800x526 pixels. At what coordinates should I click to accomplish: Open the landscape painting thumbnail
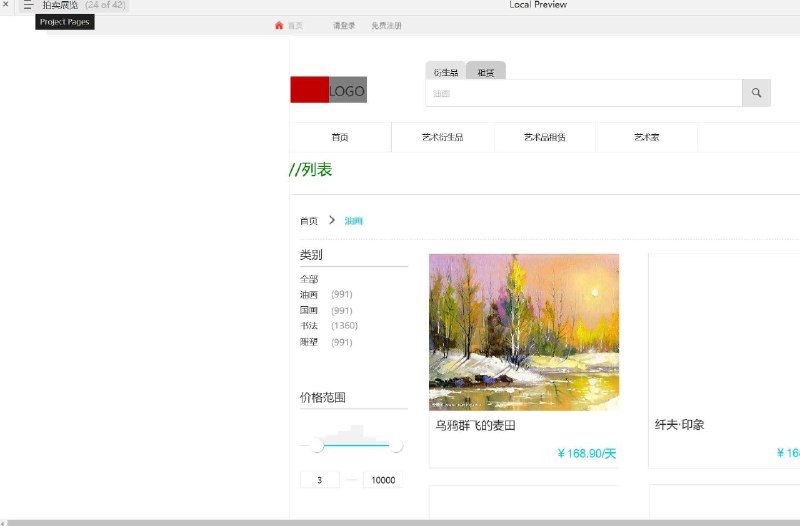[x=524, y=332]
